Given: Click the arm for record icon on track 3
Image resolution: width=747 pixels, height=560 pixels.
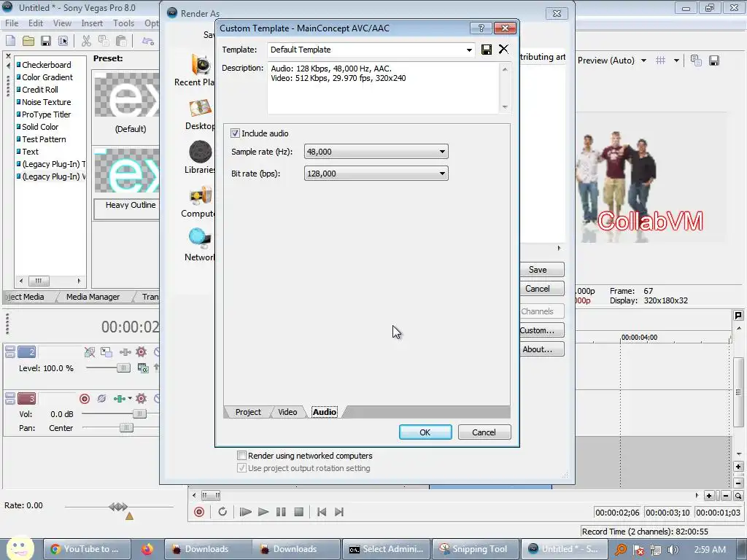Looking at the screenshot, I should [x=85, y=399].
